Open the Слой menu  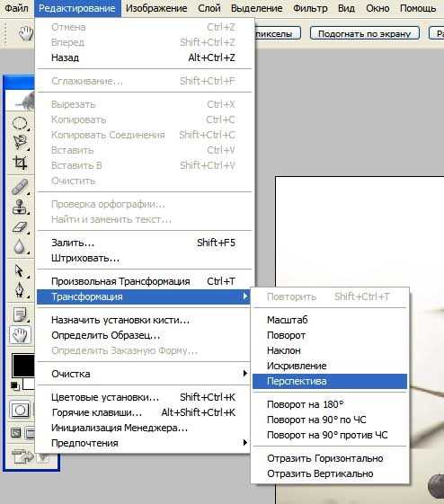coord(209,8)
